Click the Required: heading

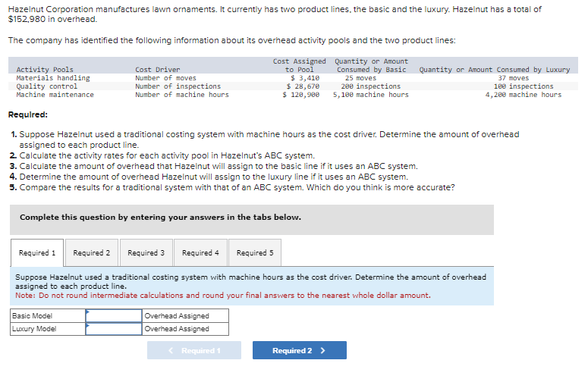pyautogui.click(x=28, y=114)
